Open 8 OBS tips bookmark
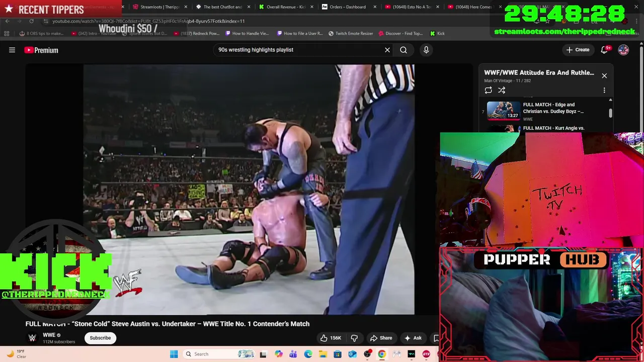Screen dimensions: 644x362 (x=41, y=34)
